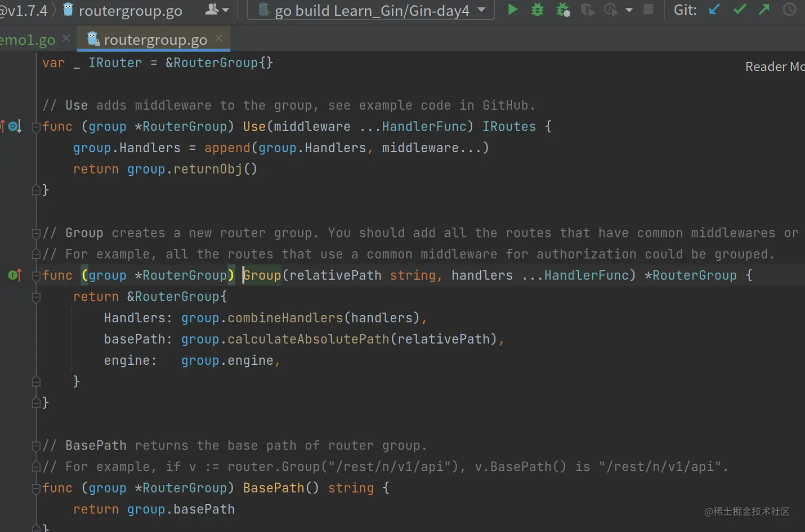Click the append call in Use body
The height and width of the screenshot is (532, 805).
click(x=227, y=148)
